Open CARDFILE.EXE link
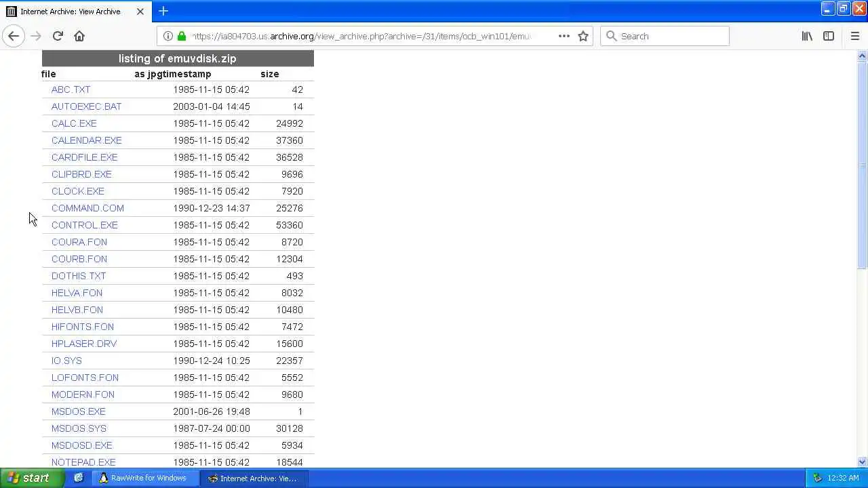 [84, 157]
